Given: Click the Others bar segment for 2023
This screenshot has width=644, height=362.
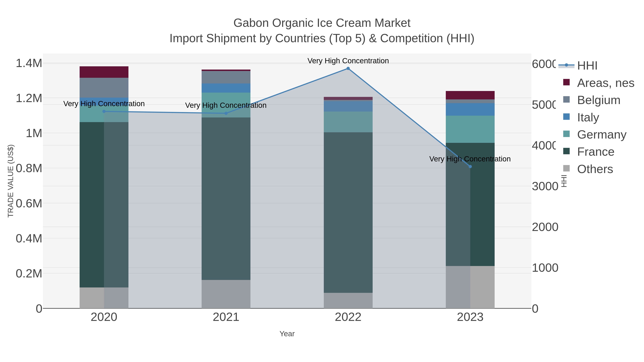Looking at the screenshot, I should click(x=470, y=287).
